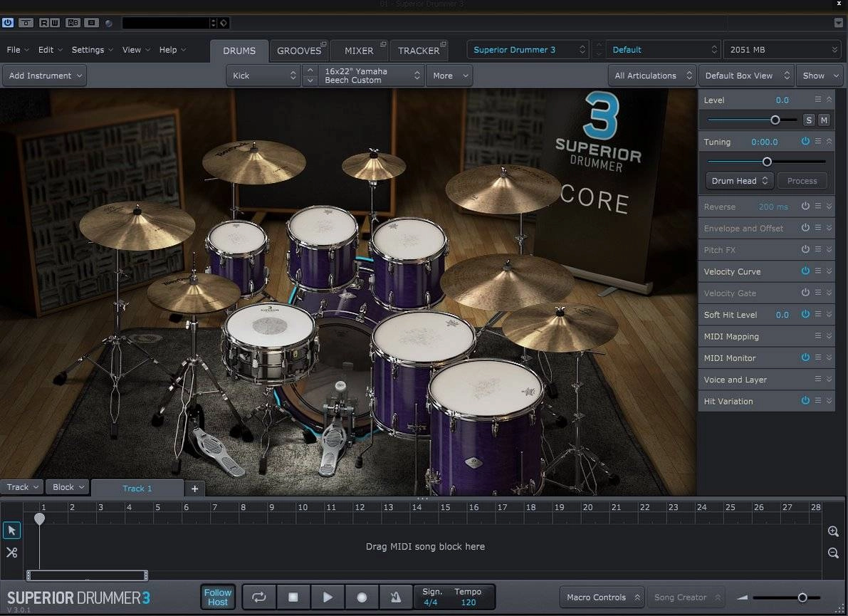This screenshot has width=848, height=616.
Task: Toggle Follow Host button
Action: click(218, 597)
